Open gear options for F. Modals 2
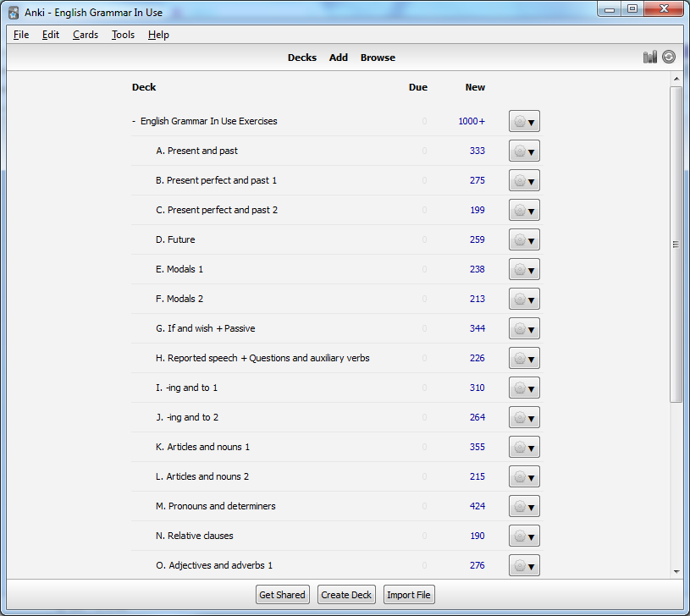 click(x=524, y=299)
